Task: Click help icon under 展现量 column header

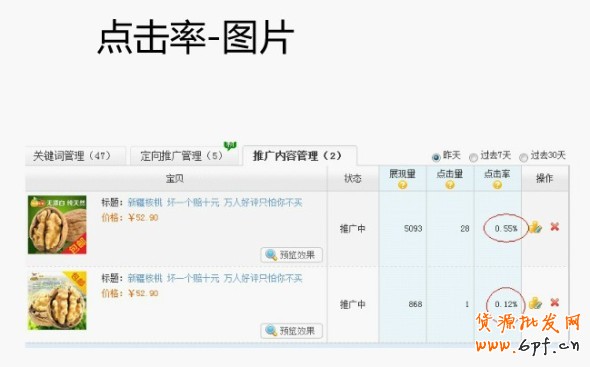Action: coord(402,185)
